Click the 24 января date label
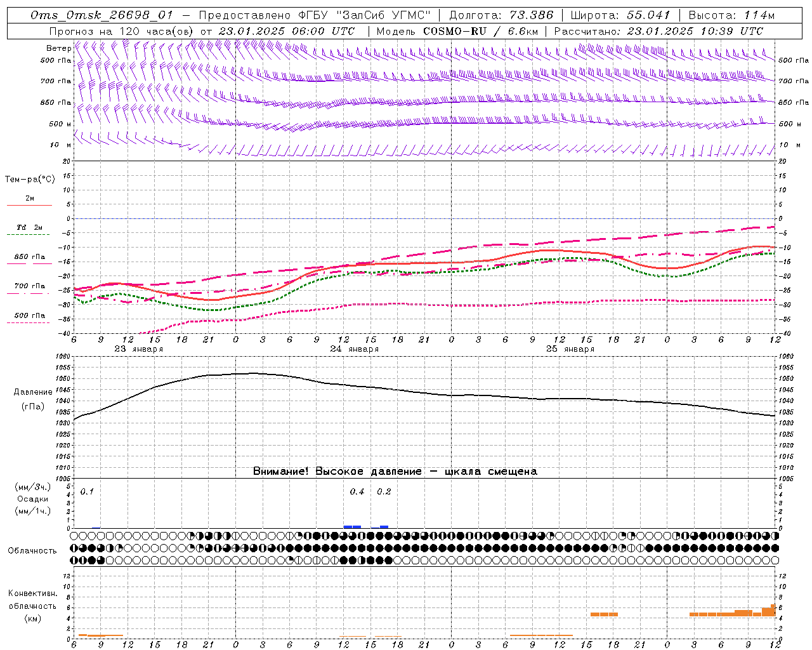Viewport: 812px width, 650px height. pyautogui.click(x=355, y=349)
